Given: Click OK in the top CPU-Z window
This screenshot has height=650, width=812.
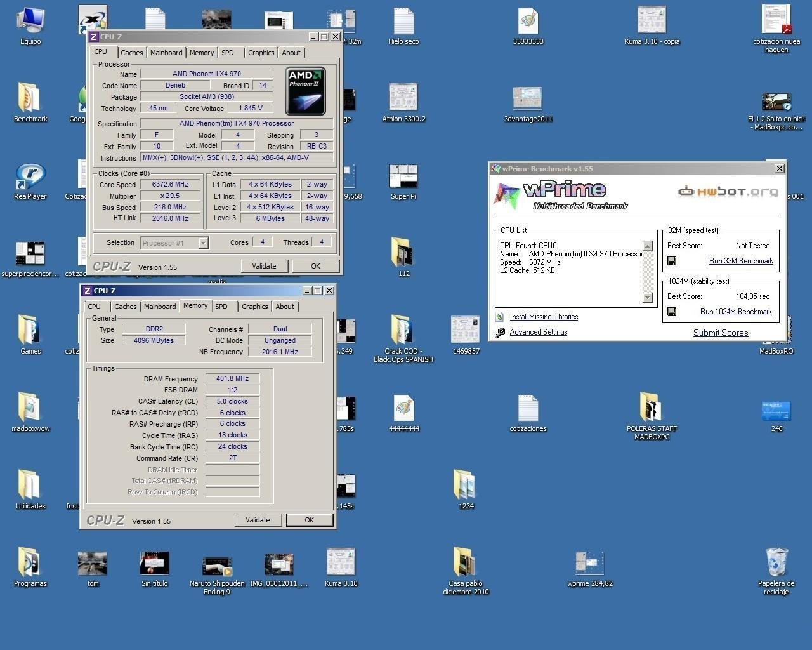Looking at the screenshot, I should point(315,266).
